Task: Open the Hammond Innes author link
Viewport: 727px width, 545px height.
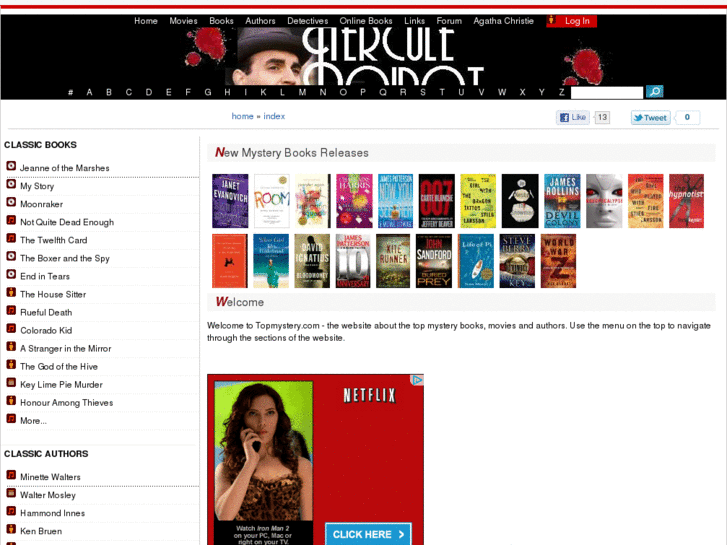Action: 52,513
